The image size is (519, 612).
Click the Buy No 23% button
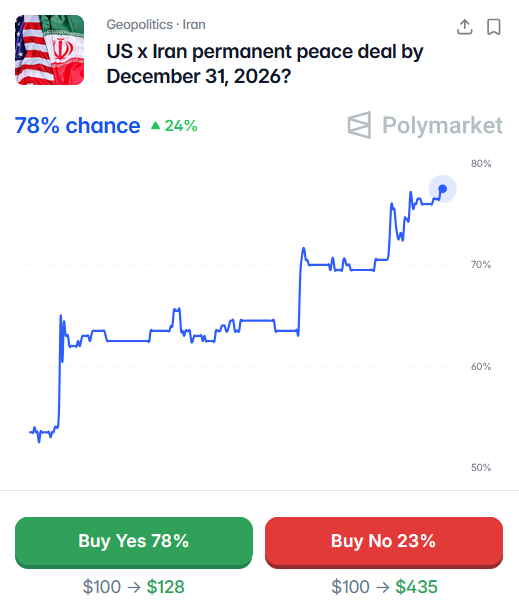[x=384, y=542]
